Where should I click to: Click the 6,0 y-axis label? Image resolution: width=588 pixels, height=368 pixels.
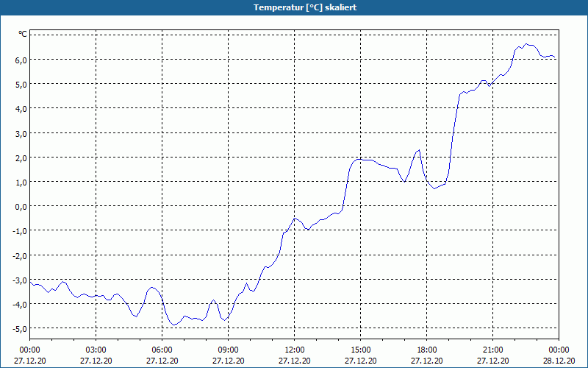[21, 60]
